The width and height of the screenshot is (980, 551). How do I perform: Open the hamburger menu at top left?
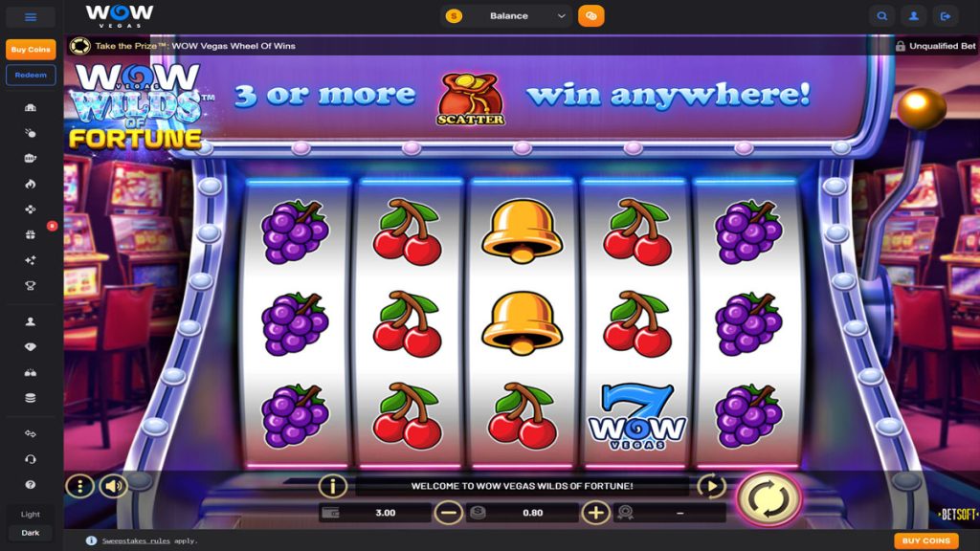[31, 17]
